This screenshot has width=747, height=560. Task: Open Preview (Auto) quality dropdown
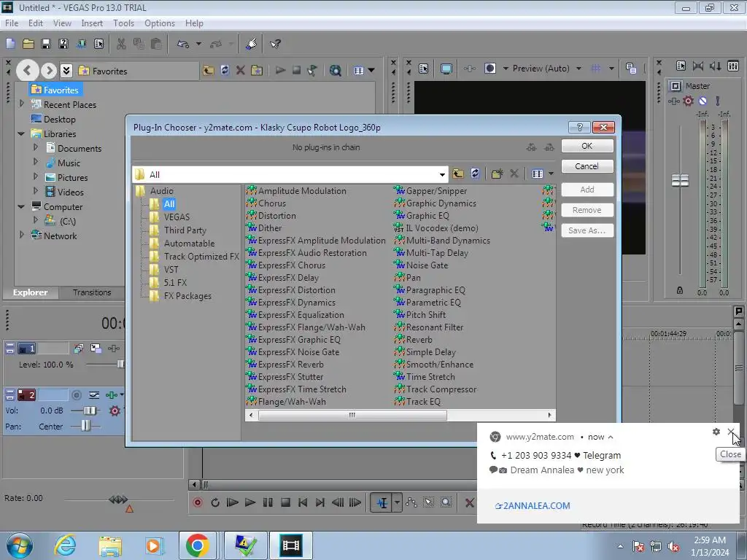(578, 69)
